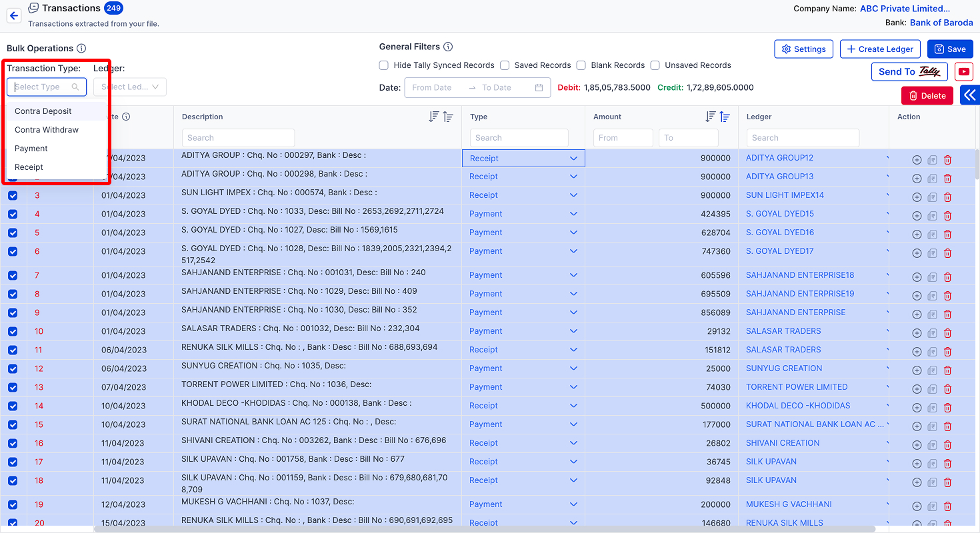
Task: Delete the S. GOYAL DYED16 transaction
Action: (x=947, y=235)
